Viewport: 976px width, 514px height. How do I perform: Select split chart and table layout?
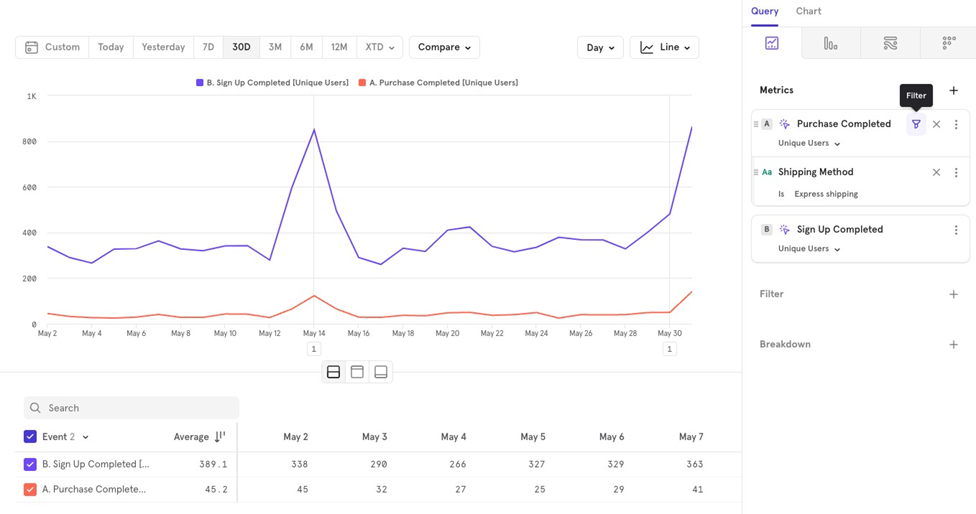(x=334, y=372)
